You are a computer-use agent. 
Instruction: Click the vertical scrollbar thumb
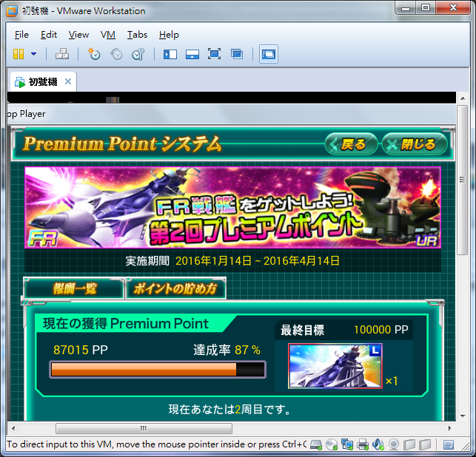pos(463,180)
